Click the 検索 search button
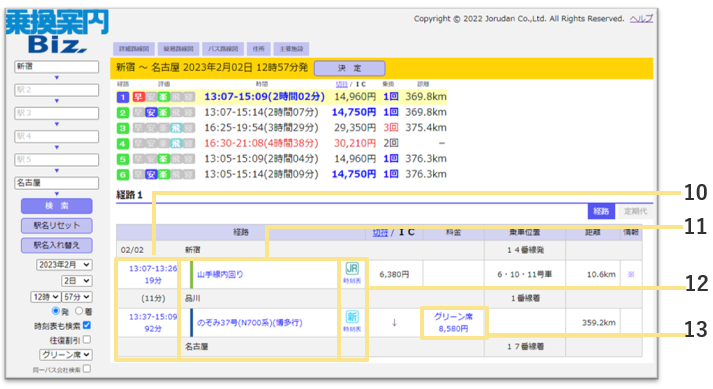The image size is (713, 389). 56,206
